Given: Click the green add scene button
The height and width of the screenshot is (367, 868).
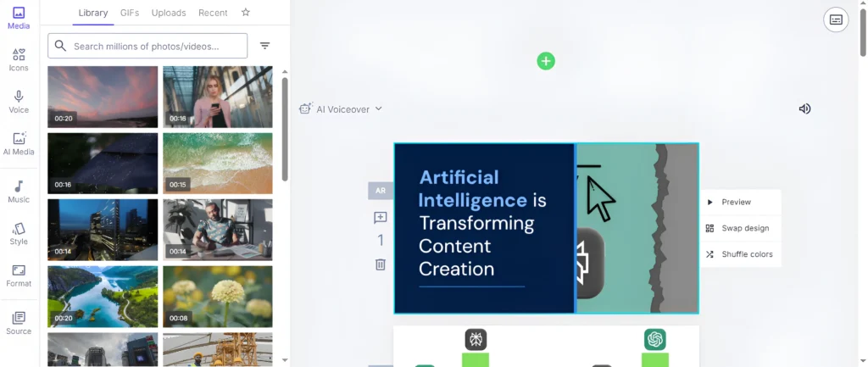Looking at the screenshot, I should pyautogui.click(x=546, y=61).
